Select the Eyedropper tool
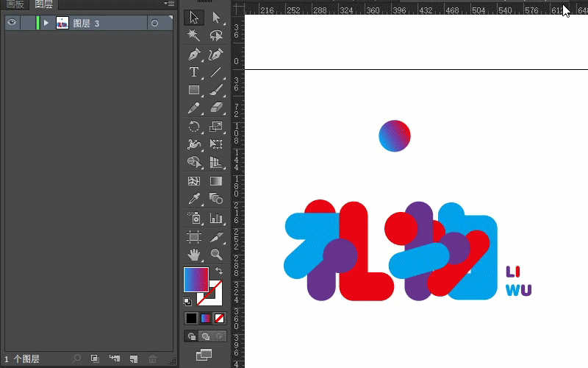This screenshot has height=368, width=588. click(x=194, y=199)
